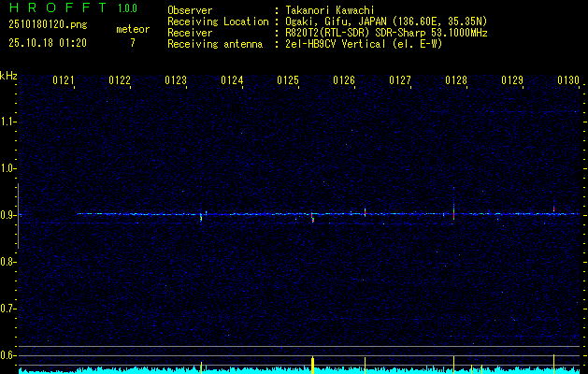Image resolution: width=588 pixels, height=374 pixels.
Task: Click the 1.0 kHz axis label
Action: tap(7, 168)
